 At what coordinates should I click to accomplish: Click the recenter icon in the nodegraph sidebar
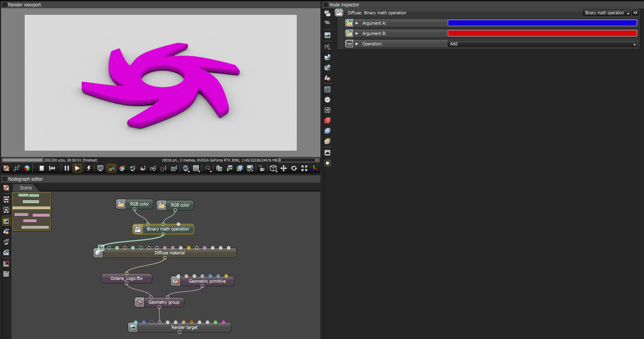(x=6, y=188)
